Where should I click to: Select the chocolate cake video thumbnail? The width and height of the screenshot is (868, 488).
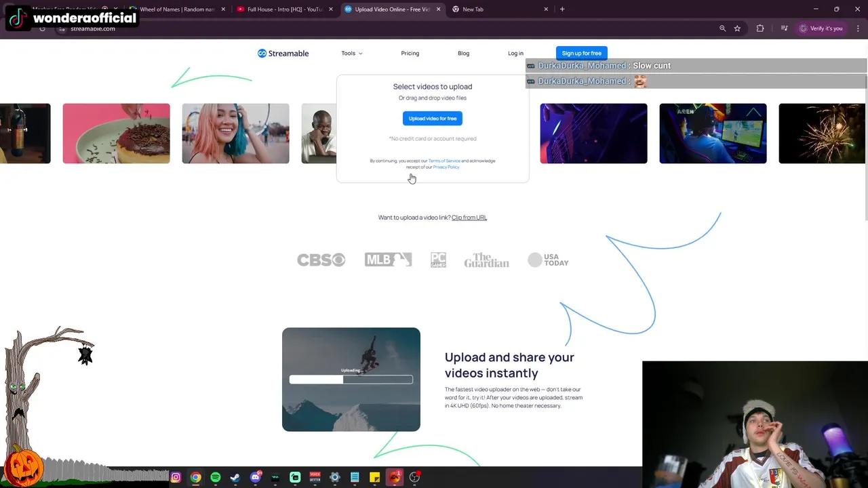tap(116, 134)
